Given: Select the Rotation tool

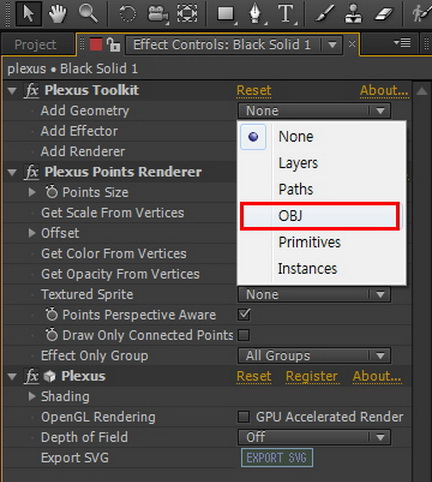Looking at the screenshot, I should coord(128,14).
